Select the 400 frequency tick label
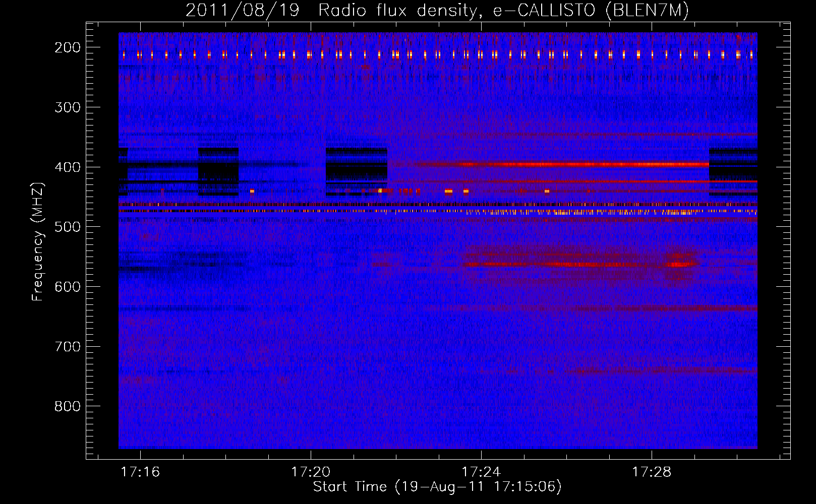The image size is (816, 504). [68, 167]
